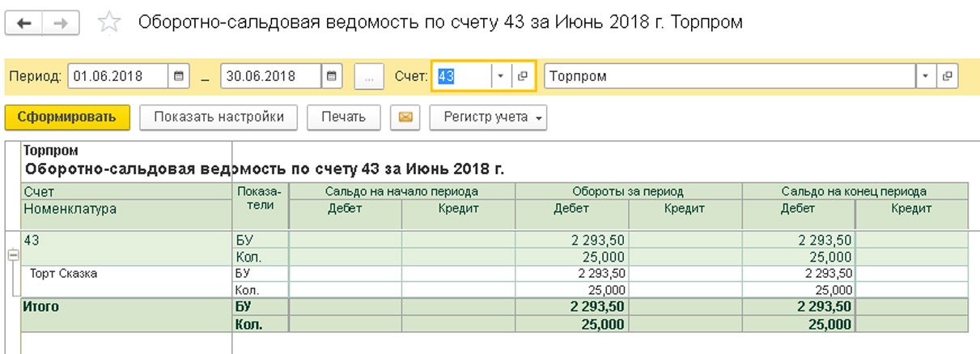The width and height of the screenshot is (980, 354).
Task: Expand the account field dropdown list
Action: pos(501,76)
